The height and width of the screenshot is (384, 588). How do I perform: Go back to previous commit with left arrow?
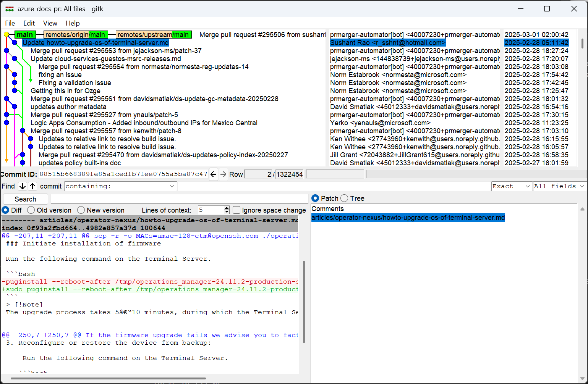point(213,174)
